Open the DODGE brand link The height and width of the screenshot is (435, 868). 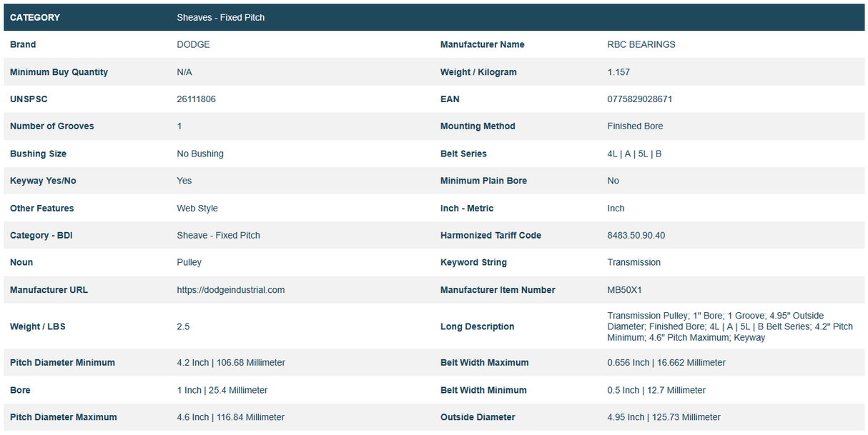click(x=192, y=44)
